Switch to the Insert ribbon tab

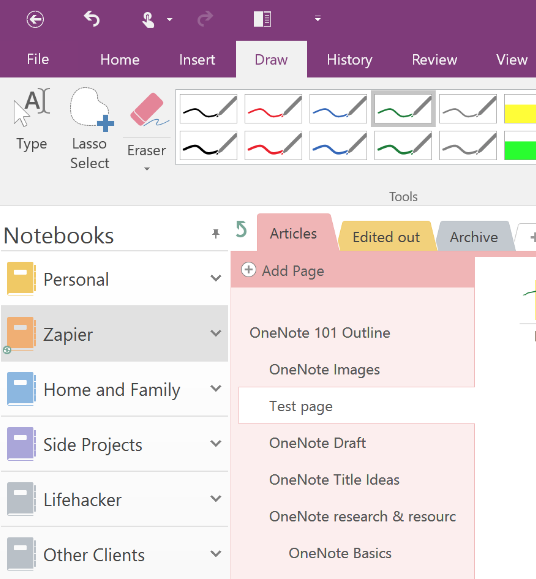(x=197, y=60)
